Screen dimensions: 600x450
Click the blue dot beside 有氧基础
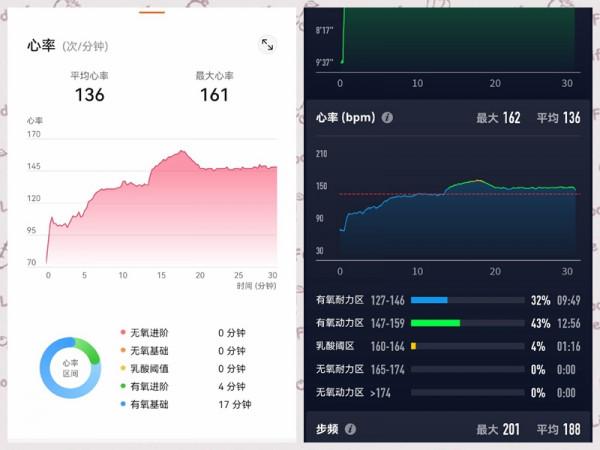(123, 404)
